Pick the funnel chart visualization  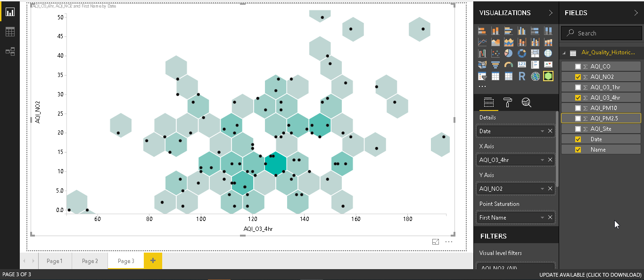pyautogui.click(x=495, y=65)
